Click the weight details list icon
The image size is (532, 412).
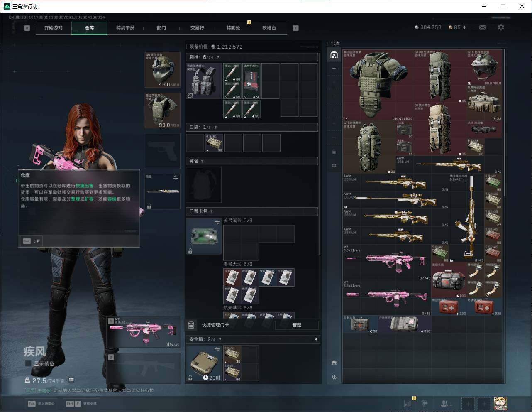coord(71,380)
